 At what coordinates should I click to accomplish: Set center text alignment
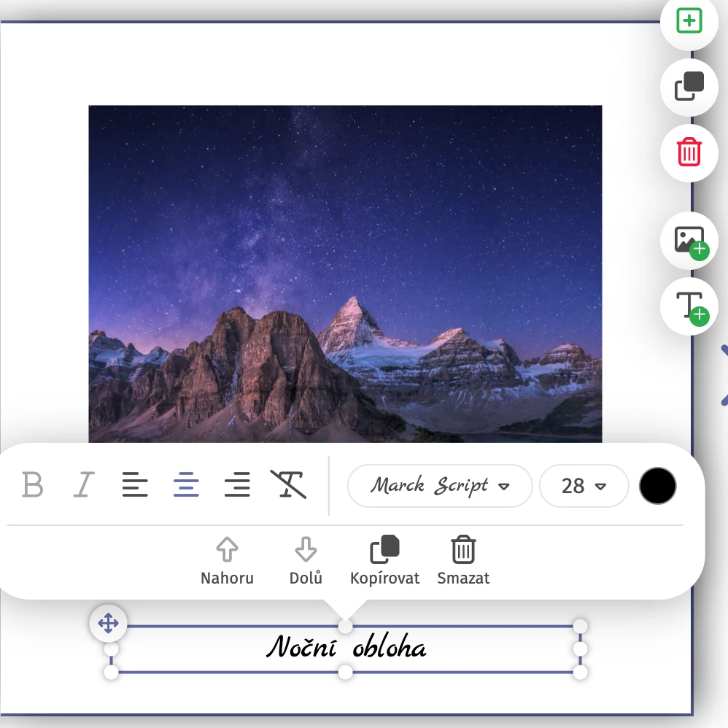click(186, 484)
